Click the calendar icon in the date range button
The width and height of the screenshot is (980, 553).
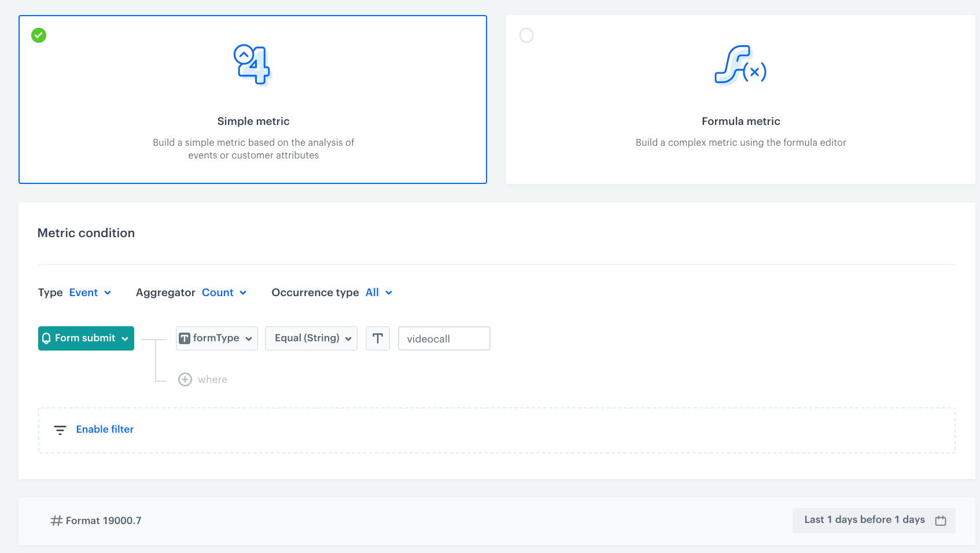click(x=940, y=520)
